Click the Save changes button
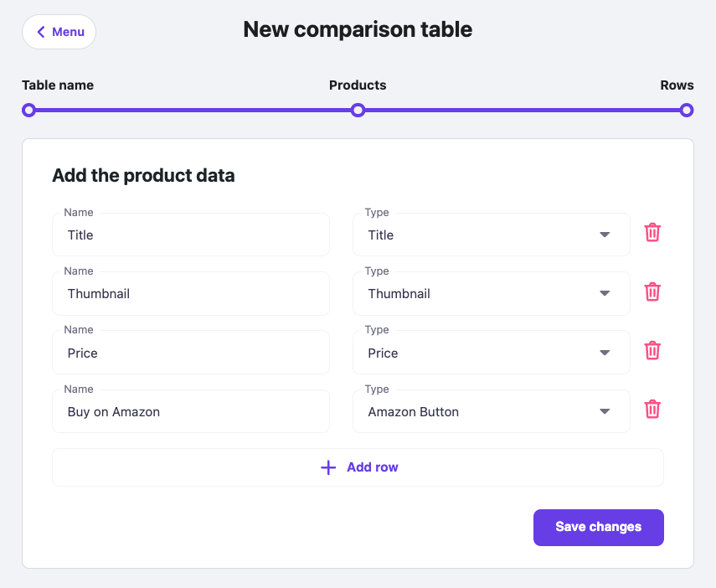Screen dimensions: 716x588 [598, 527]
